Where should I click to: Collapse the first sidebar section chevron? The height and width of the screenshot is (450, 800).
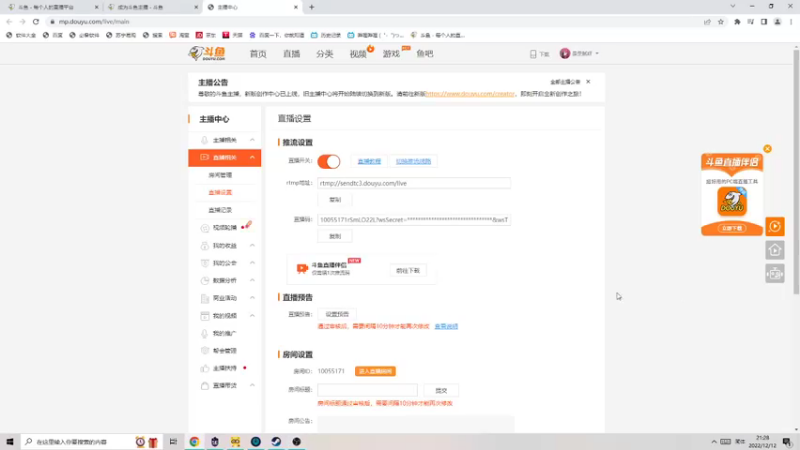252,140
